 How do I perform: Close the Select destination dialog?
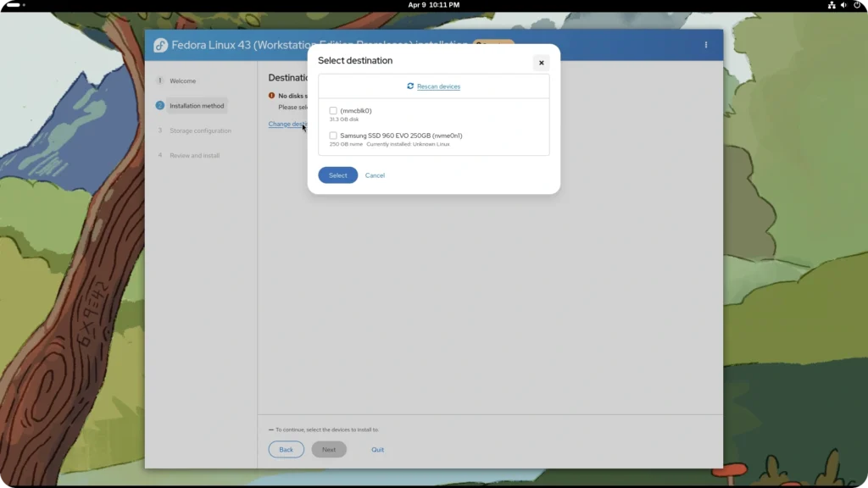point(542,63)
